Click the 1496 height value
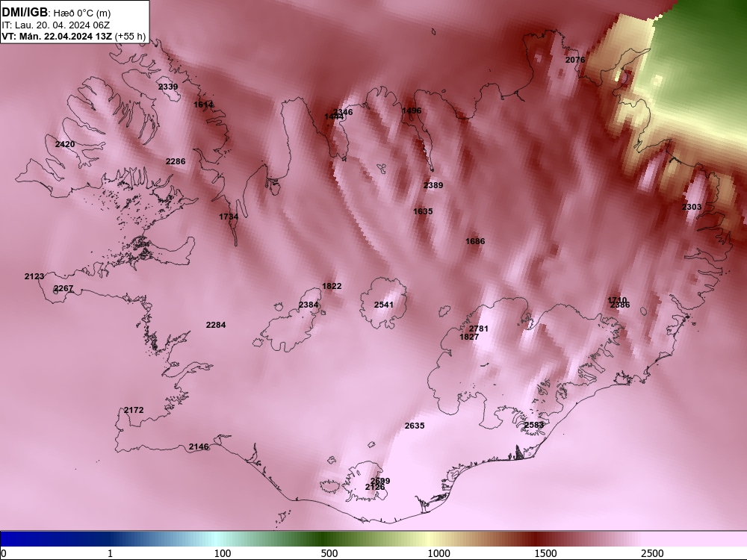Image resolution: width=747 pixels, height=560 pixels. tap(412, 111)
